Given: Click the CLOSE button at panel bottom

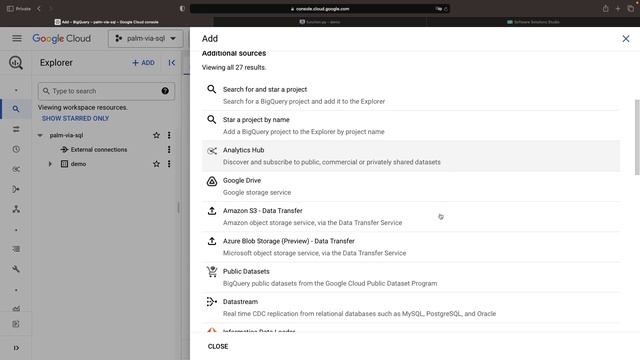Looking at the screenshot, I should click(x=218, y=346).
